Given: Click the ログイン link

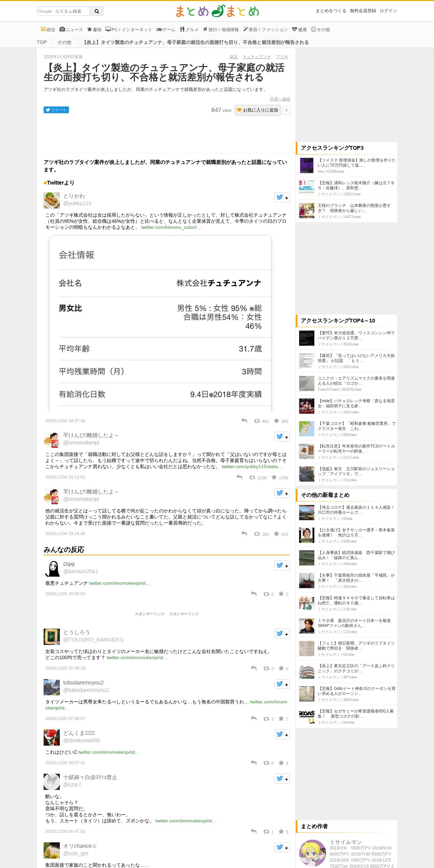Looking at the screenshot, I should (x=388, y=11).
